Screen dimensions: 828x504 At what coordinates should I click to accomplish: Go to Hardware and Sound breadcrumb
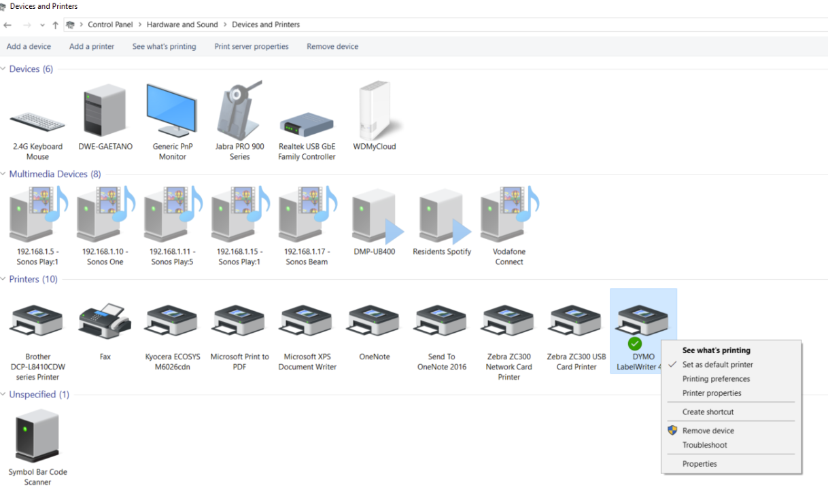(182, 24)
